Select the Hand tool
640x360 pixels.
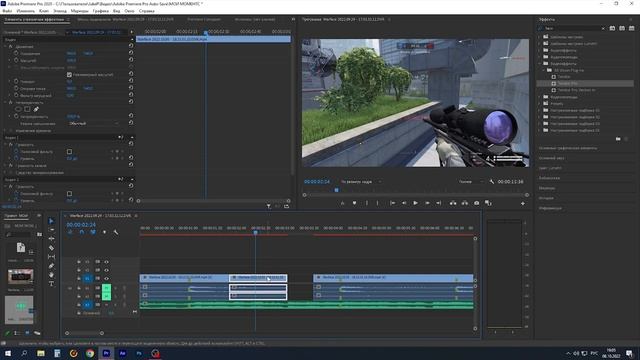point(51,275)
